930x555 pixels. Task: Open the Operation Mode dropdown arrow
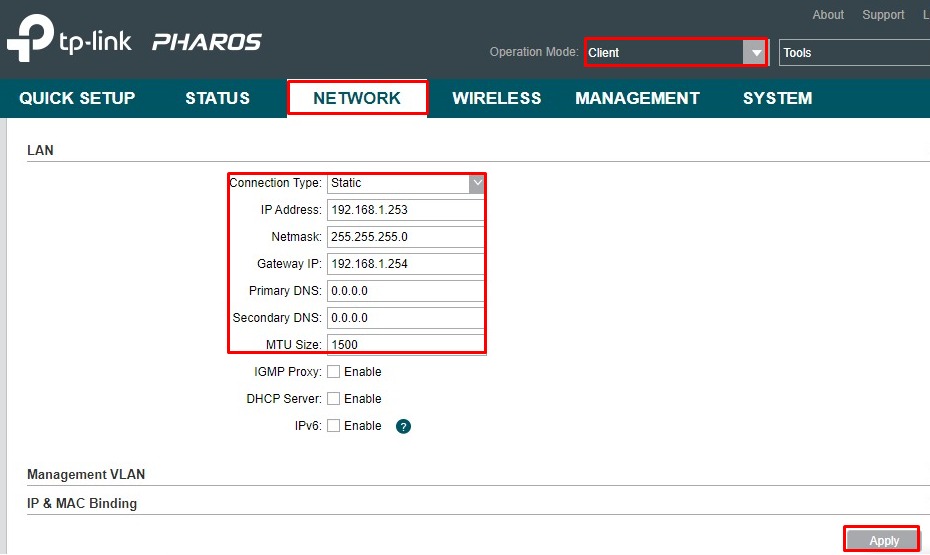click(x=755, y=53)
